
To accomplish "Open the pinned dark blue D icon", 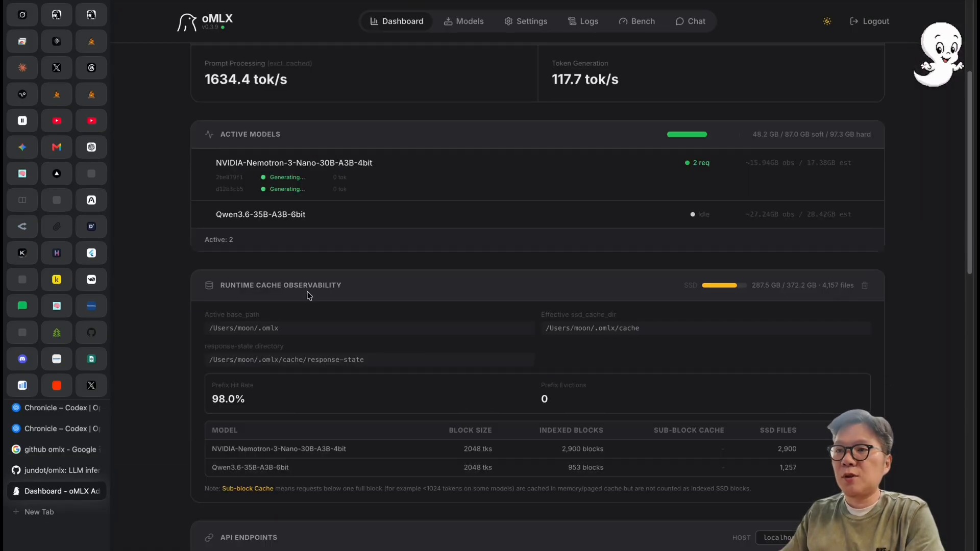I will (91, 227).
